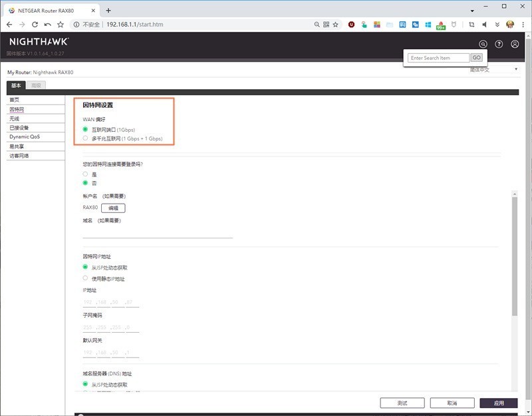Click the speaker mute icon in toolbar
The height and width of the screenshot is (416, 532).
tap(485, 25)
